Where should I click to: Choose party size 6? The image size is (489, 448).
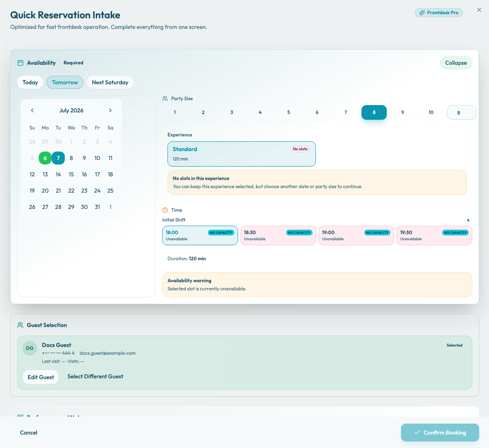pyautogui.click(x=317, y=112)
